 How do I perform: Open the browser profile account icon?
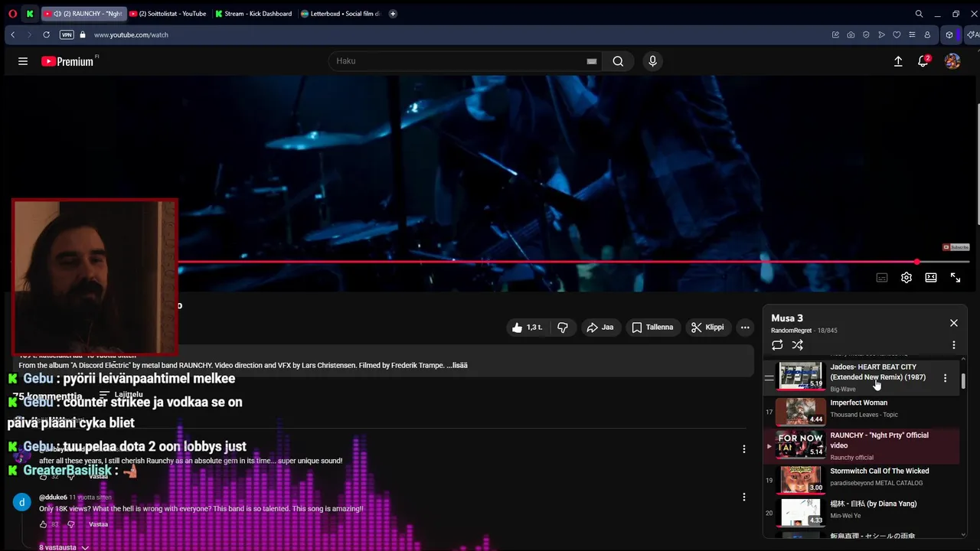tap(927, 34)
